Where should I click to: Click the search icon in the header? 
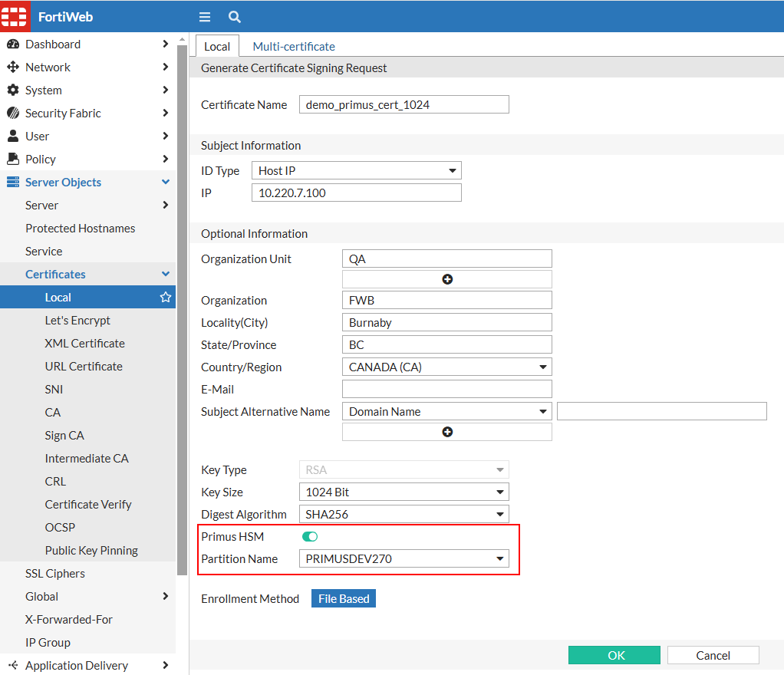(233, 16)
